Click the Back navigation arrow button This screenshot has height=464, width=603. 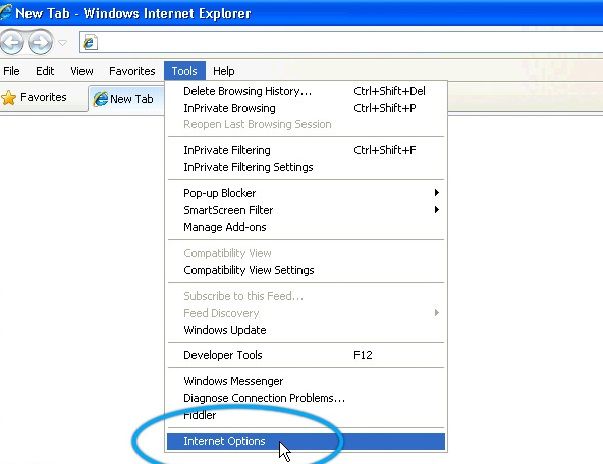(x=12, y=42)
